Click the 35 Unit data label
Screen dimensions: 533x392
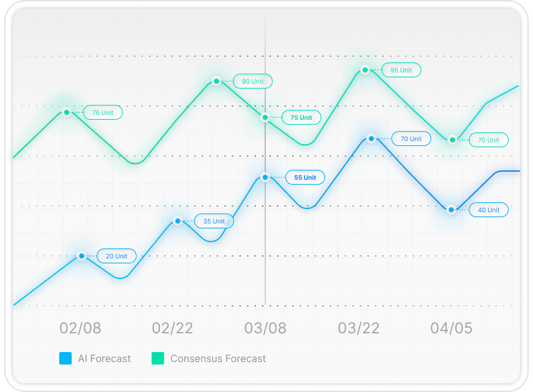tap(214, 221)
